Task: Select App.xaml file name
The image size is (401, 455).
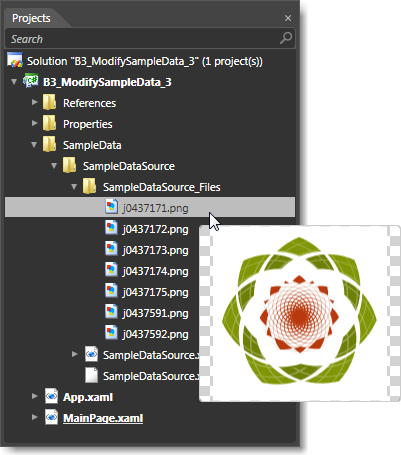Action: point(88,397)
